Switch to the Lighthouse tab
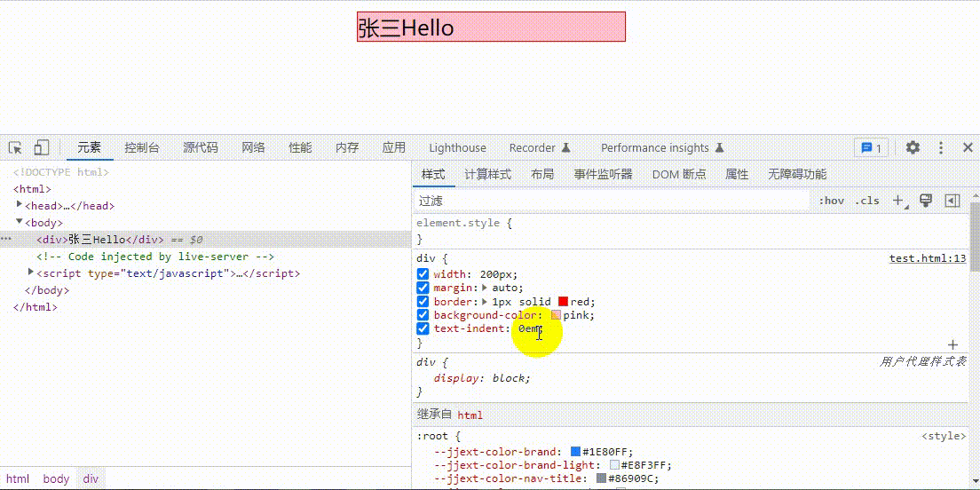Viewport: 980px width, 490px height. click(457, 148)
